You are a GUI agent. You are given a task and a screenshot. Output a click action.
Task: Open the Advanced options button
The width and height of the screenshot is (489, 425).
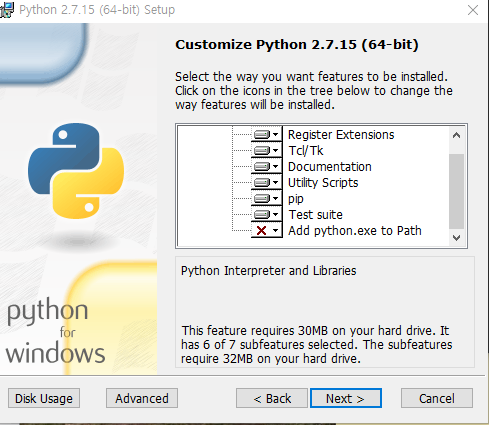tap(142, 398)
